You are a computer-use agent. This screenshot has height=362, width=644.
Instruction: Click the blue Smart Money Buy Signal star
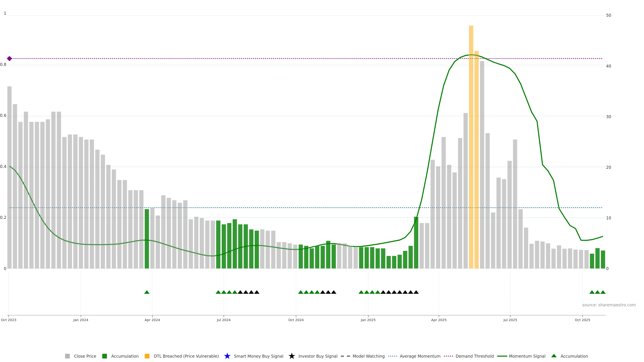point(227,356)
